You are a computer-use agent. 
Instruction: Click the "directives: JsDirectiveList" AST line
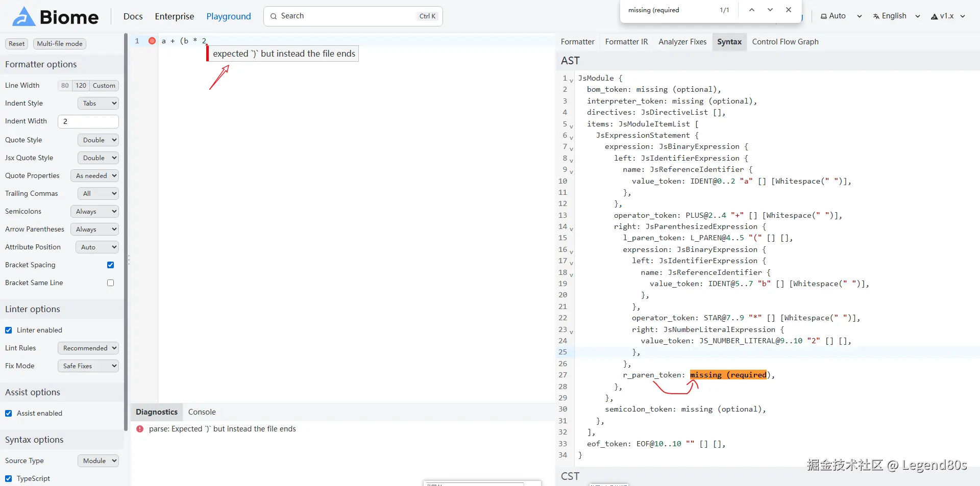(656, 113)
